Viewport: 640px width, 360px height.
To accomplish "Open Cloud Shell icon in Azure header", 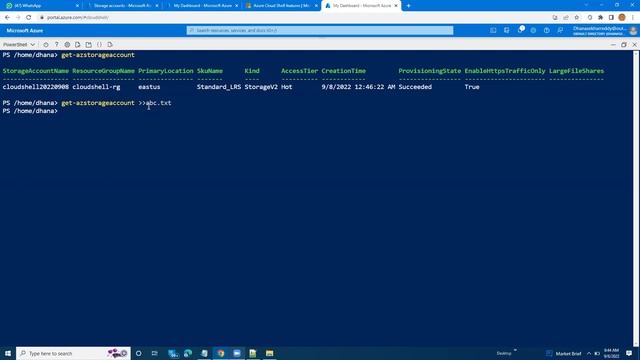I will click(x=493, y=30).
